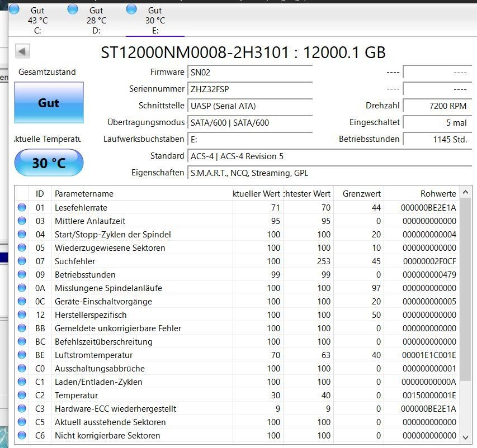Click the SATA/600 transfer mode field
This screenshot has width=477, height=448.
pos(250,122)
